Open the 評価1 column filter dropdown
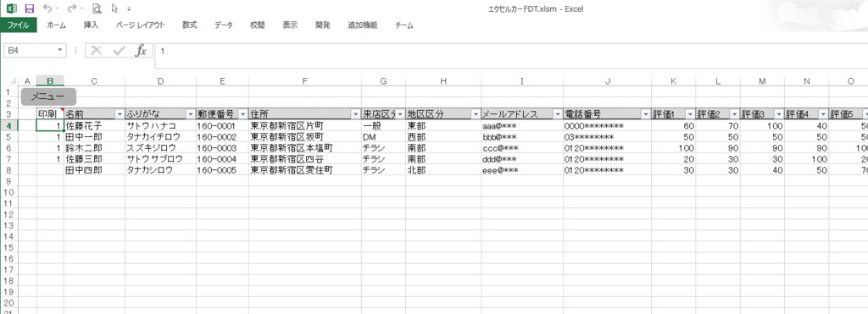Viewport: 868px width, 314px height. [690, 114]
